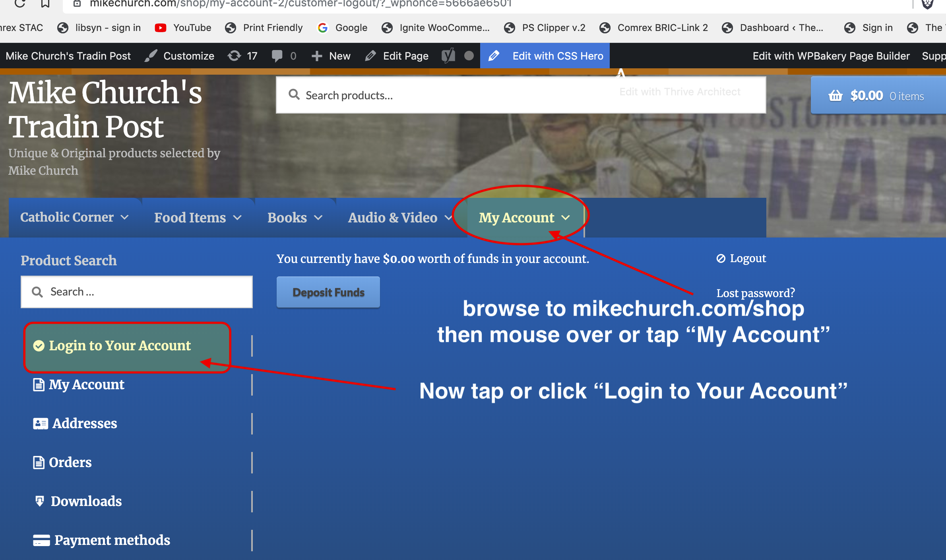This screenshot has height=560, width=946.
Task: Open the Print Friendly bookmark
Action: [x=264, y=28]
